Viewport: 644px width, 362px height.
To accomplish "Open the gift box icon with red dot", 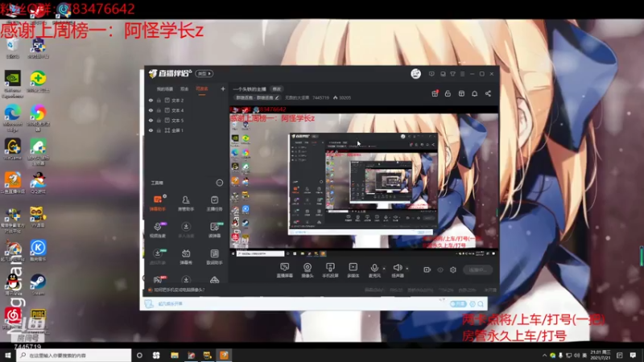I will coord(435,93).
